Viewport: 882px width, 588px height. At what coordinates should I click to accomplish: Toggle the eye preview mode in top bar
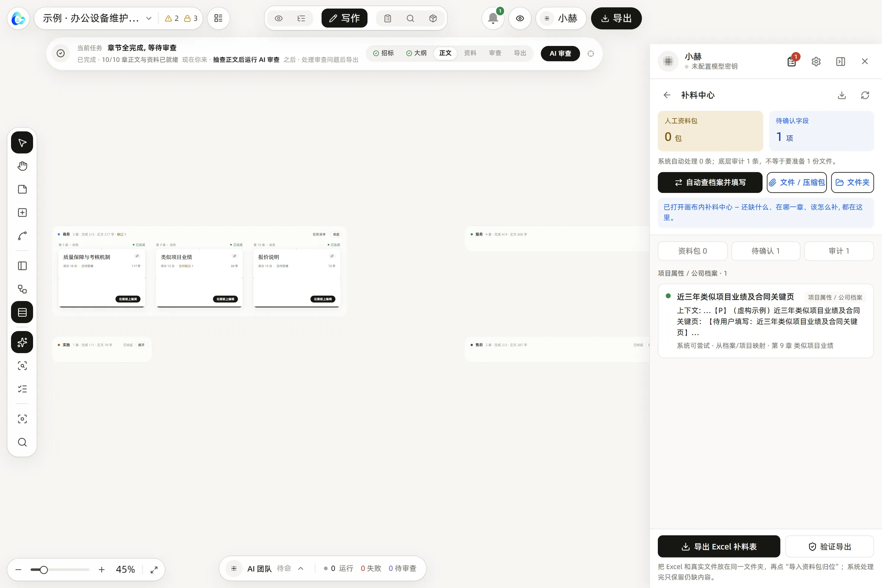[279, 18]
